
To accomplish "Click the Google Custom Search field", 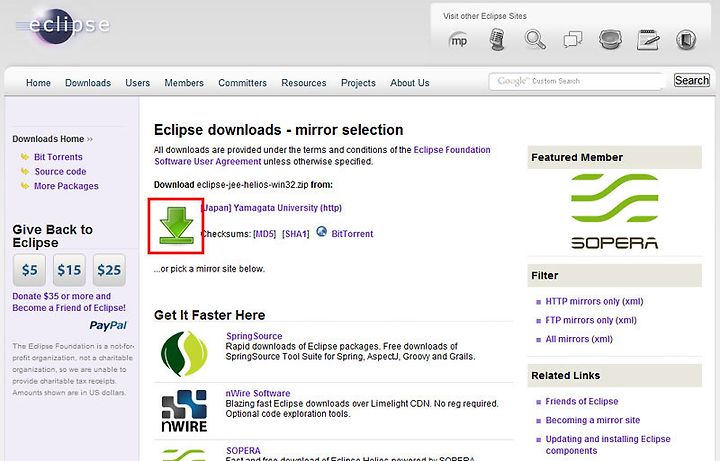I will [x=576, y=81].
